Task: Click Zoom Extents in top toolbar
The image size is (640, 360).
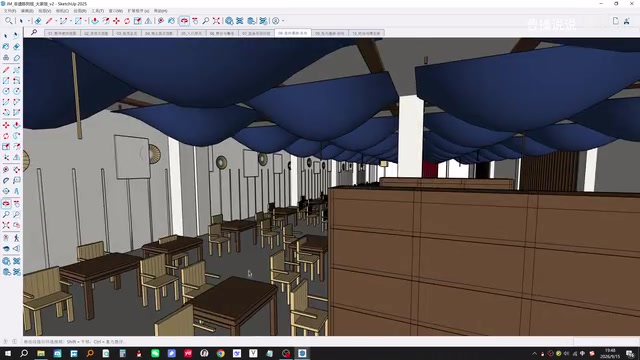Action: coord(216,20)
